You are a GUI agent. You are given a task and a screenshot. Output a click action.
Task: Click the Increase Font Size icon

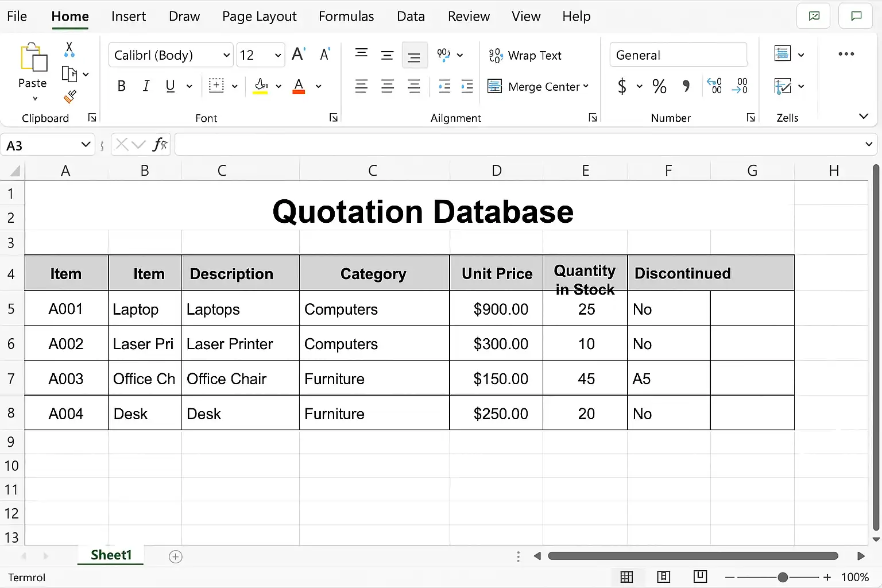(299, 55)
